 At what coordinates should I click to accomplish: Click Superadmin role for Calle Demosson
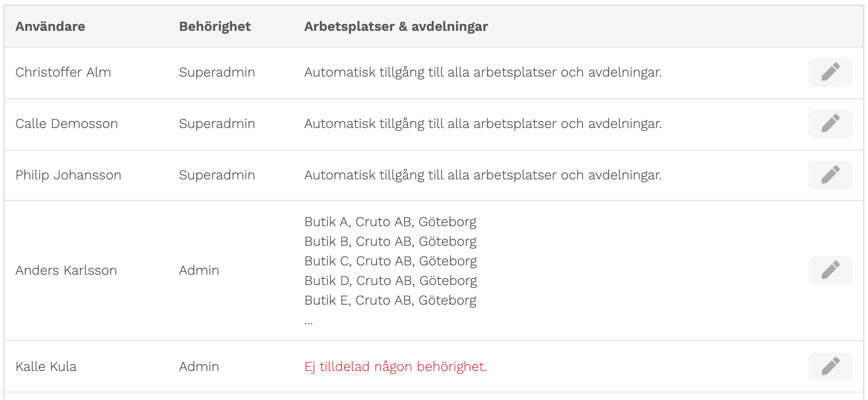pyautogui.click(x=217, y=123)
